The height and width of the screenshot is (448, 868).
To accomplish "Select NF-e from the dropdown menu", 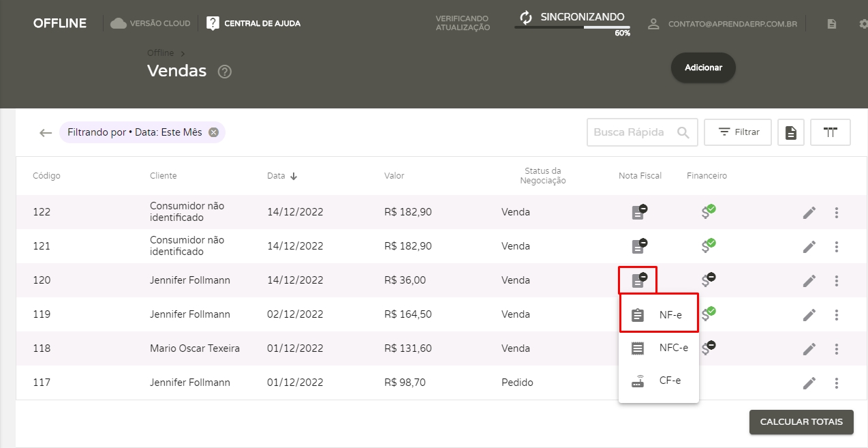I will point(658,315).
